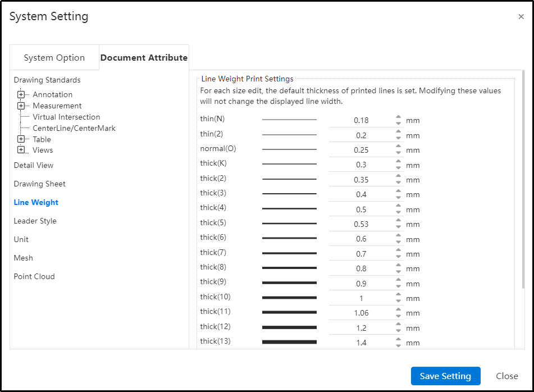Increase thick(11) thickness with up arrow
Screen dimensions: 534x392
(x=399, y=309)
